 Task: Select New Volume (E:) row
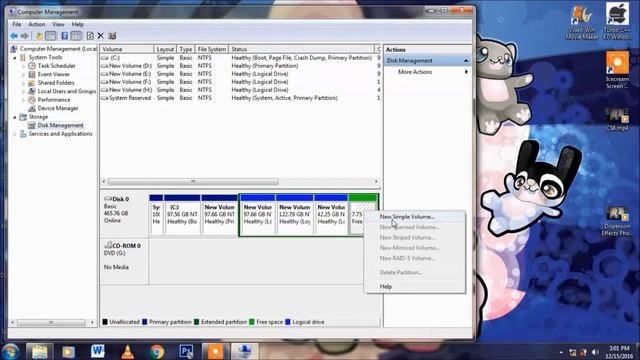click(241, 74)
